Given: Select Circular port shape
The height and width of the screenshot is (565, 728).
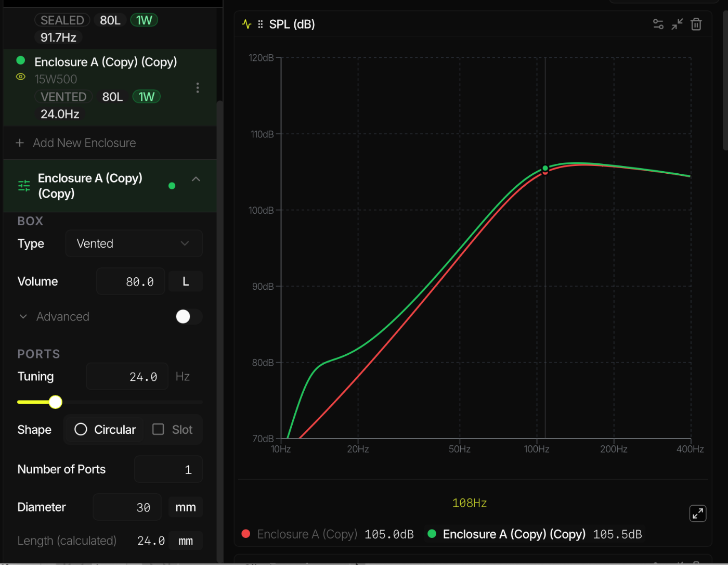Looking at the screenshot, I should point(105,430).
